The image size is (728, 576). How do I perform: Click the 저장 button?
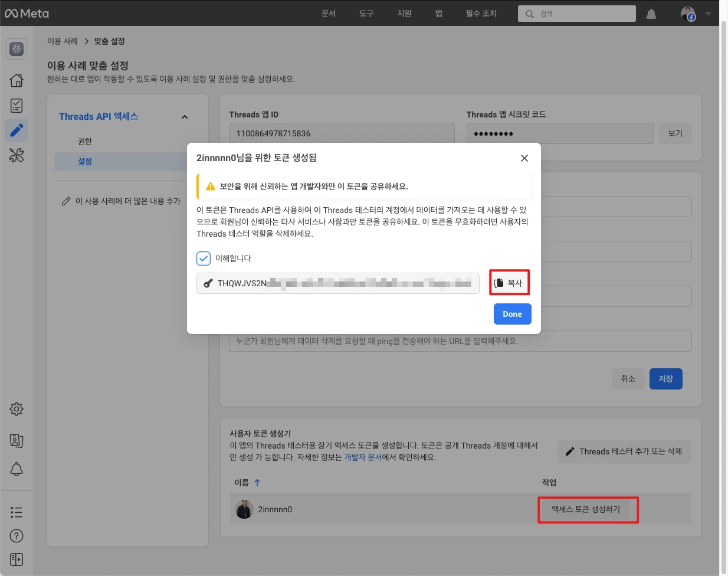pyautogui.click(x=666, y=379)
